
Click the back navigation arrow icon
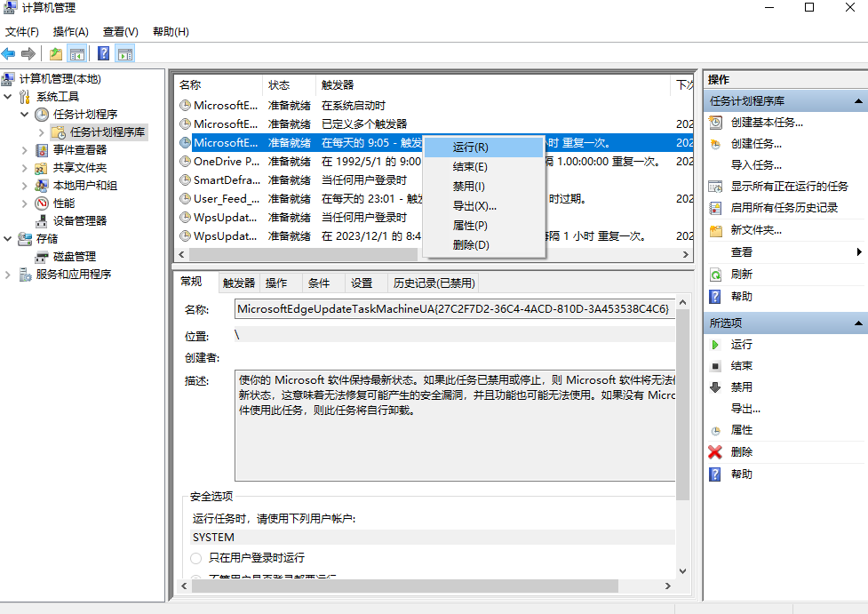(x=9, y=52)
